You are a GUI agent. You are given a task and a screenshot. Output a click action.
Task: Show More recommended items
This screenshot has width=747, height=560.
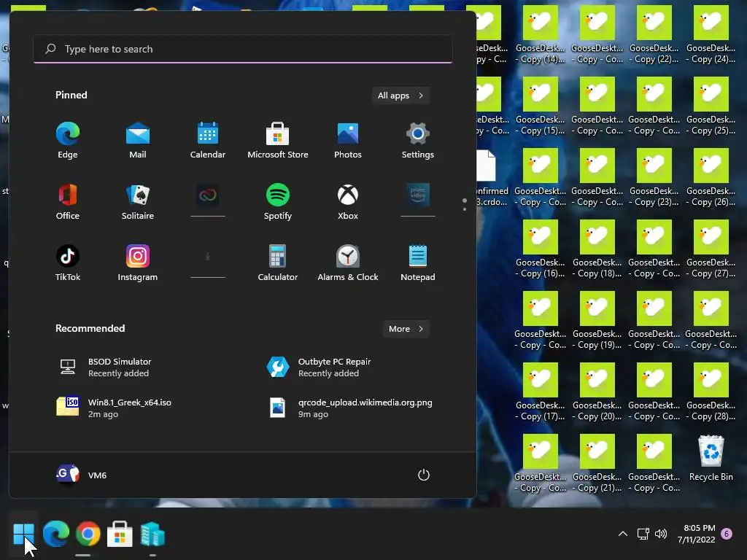[x=406, y=329]
